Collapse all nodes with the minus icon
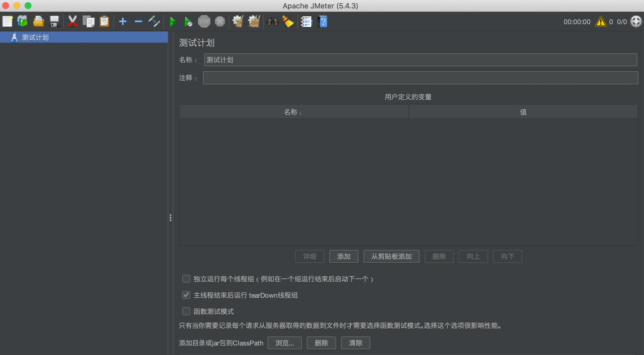This screenshot has width=644, height=355. pos(138,22)
